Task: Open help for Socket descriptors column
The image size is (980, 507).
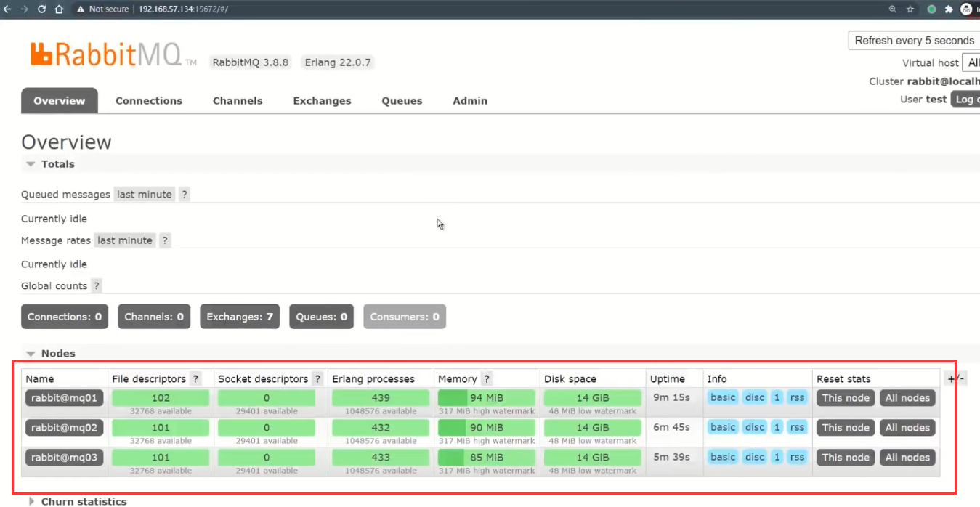Action: click(317, 379)
